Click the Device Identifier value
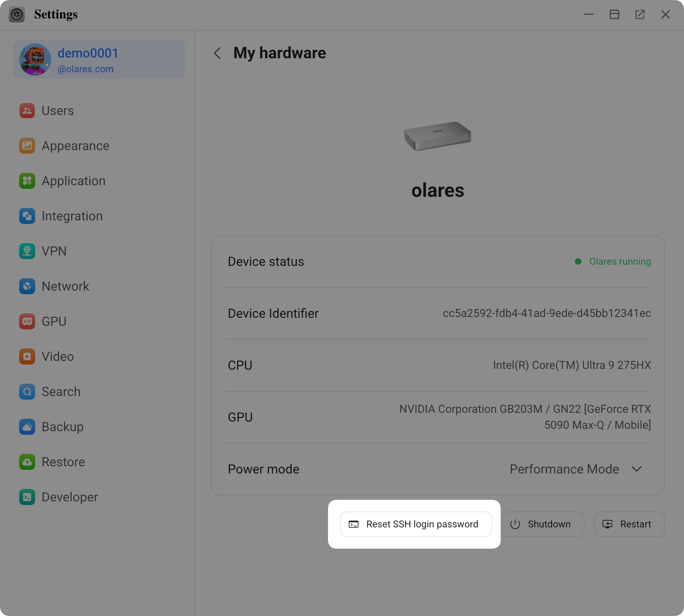The image size is (684, 616). (547, 313)
